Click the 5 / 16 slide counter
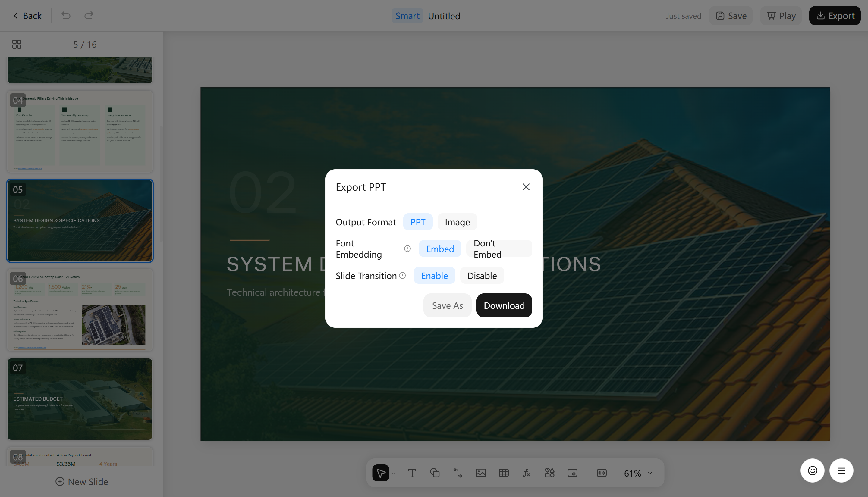Screen dimensions: 868x497 [85, 44]
